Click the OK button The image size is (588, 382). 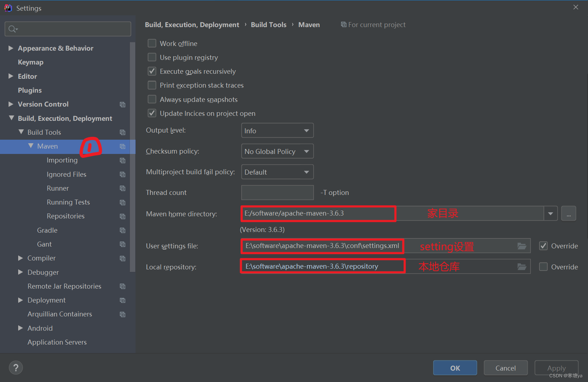(455, 368)
